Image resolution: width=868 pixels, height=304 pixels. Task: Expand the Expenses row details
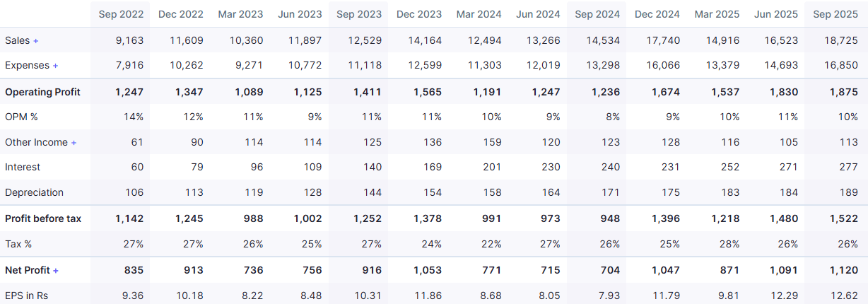(55, 66)
